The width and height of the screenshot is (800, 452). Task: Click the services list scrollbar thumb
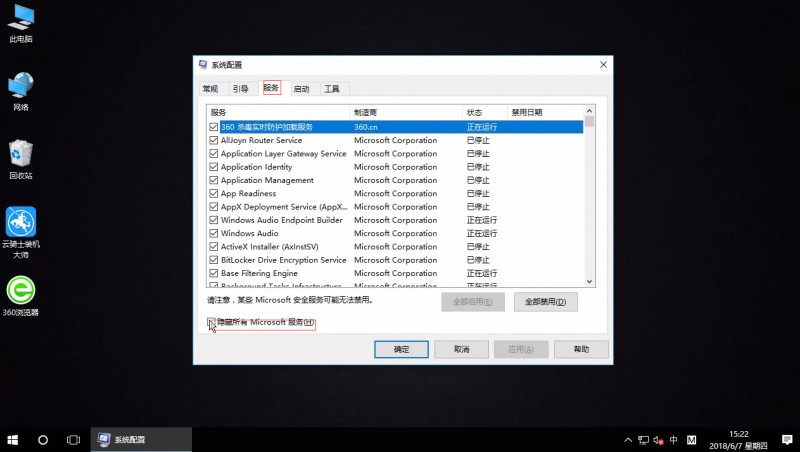tap(589, 121)
